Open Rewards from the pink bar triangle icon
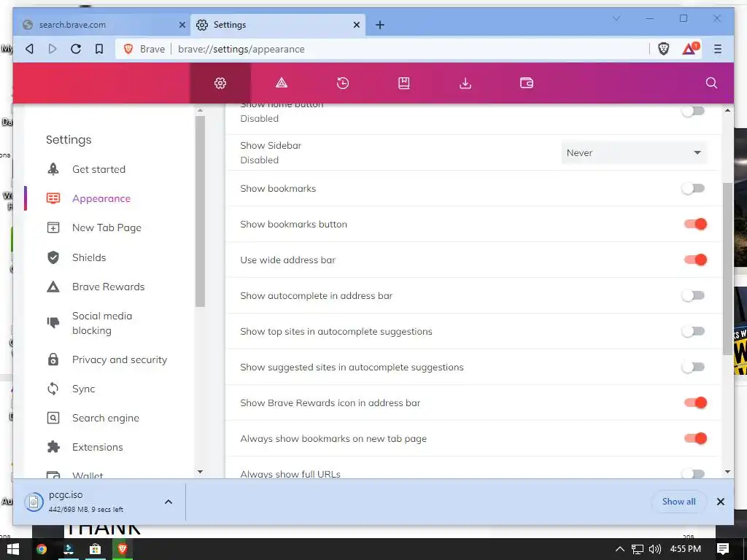This screenshot has width=747, height=560. (x=282, y=83)
